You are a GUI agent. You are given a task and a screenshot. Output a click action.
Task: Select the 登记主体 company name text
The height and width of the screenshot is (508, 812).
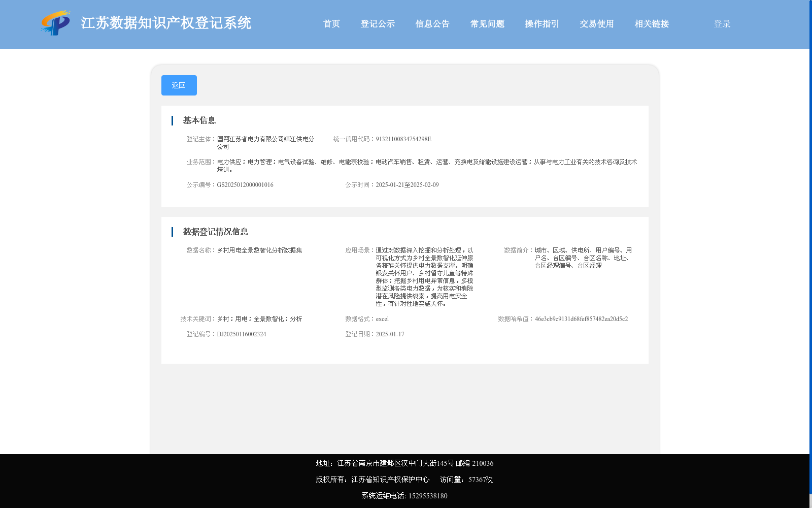click(x=266, y=143)
